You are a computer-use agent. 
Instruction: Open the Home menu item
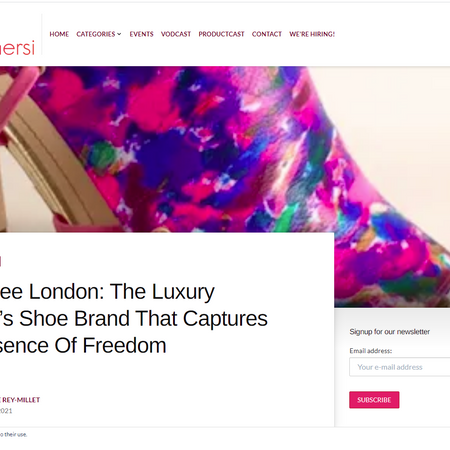(x=59, y=34)
